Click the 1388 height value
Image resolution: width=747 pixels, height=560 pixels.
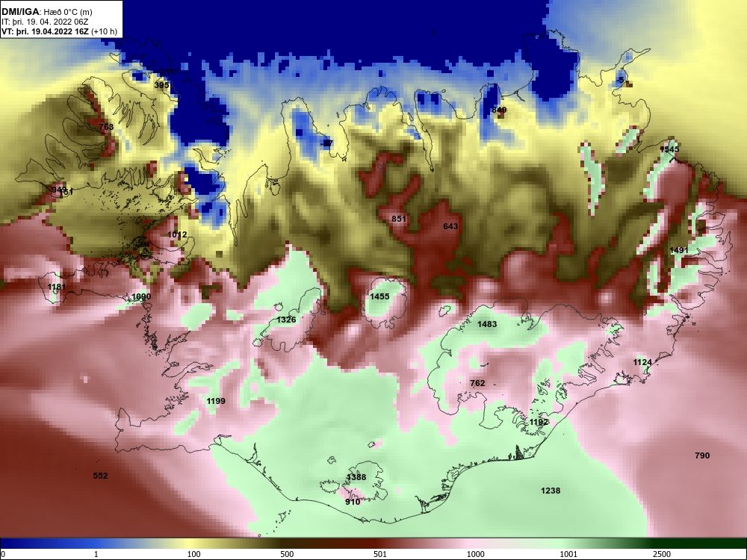pos(356,477)
